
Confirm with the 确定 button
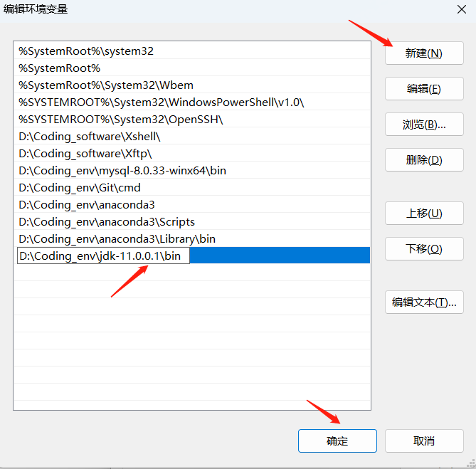(x=337, y=441)
